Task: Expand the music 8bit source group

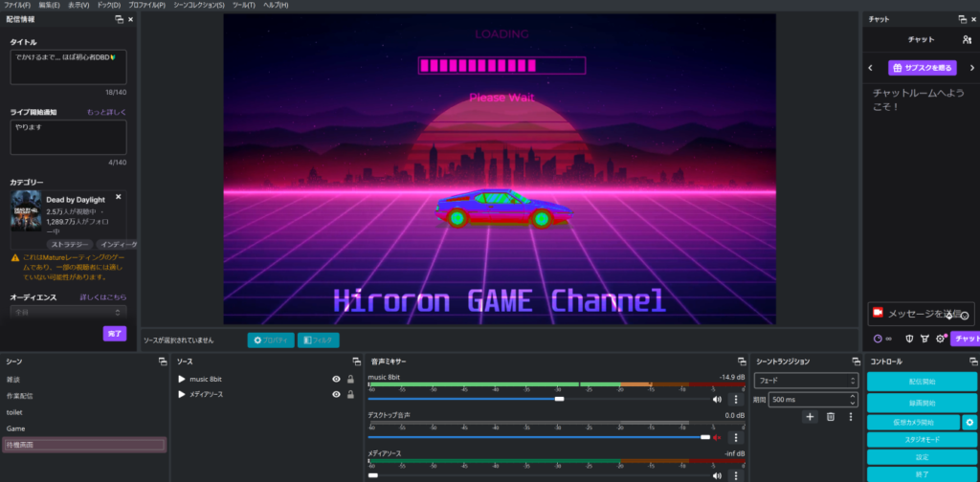Action: pos(182,380)
